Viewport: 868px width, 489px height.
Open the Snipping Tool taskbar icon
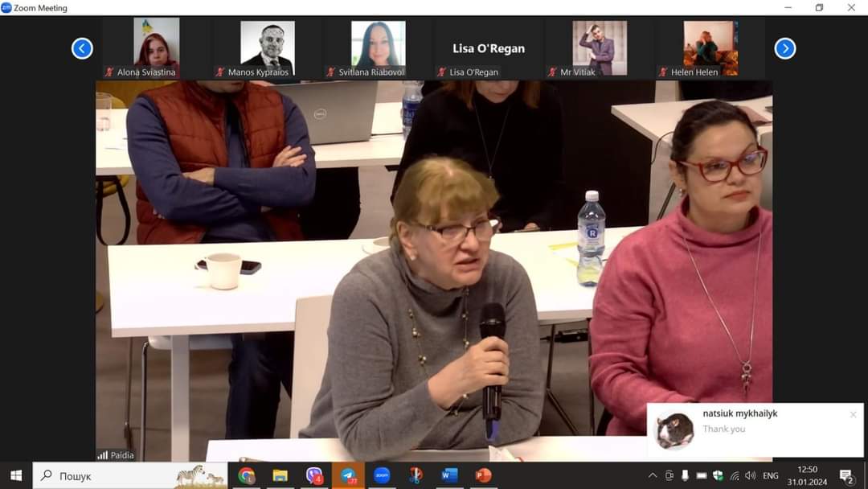coord(416,475)
